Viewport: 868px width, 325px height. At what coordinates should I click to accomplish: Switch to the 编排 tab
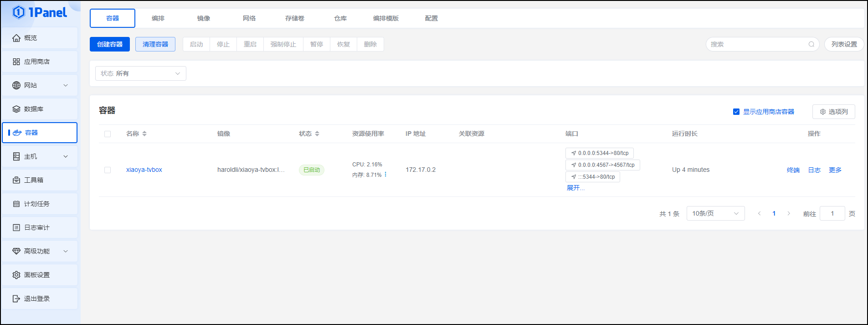point(158,18)
